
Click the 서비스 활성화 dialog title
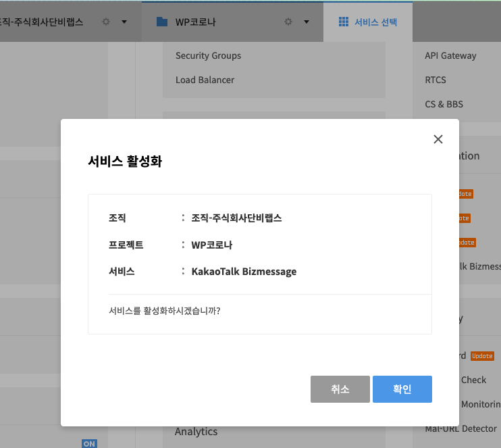(x=125, y=161)
